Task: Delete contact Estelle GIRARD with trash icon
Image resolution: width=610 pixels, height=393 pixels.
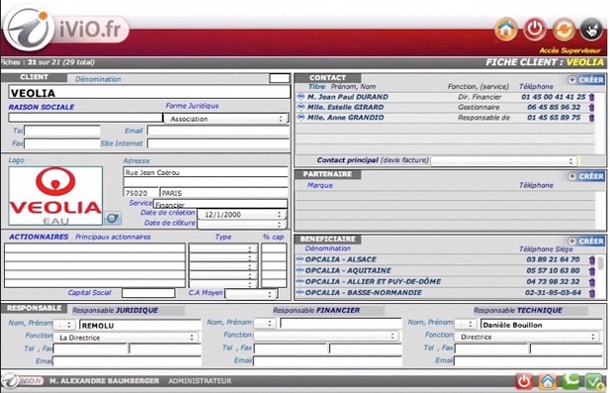Action: point(591,107)
